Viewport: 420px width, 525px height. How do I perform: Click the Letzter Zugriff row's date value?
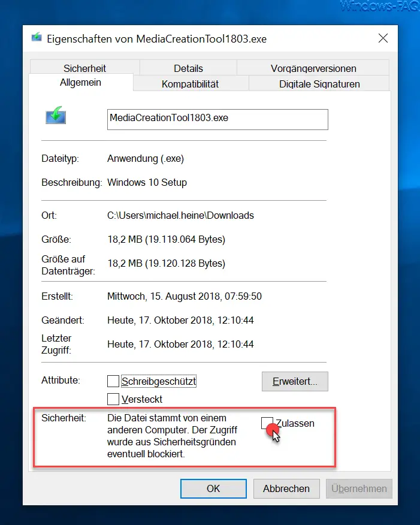tap(180, 344)
